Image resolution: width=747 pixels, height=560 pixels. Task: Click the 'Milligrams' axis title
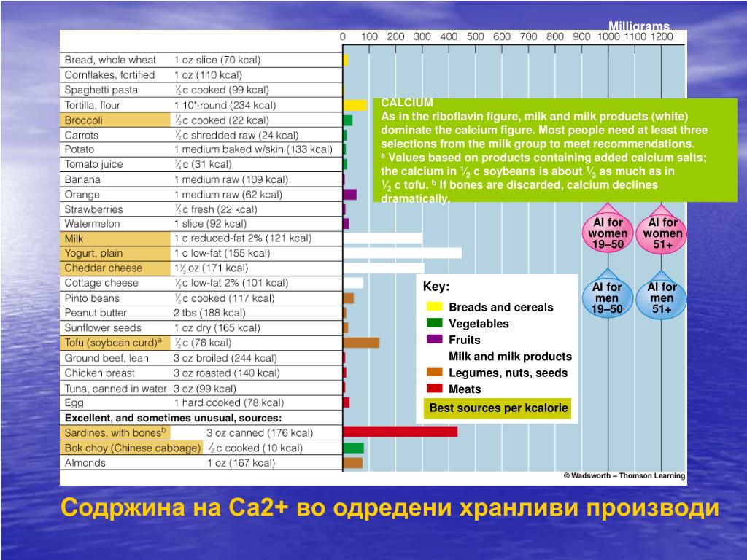tap(639, 26)
